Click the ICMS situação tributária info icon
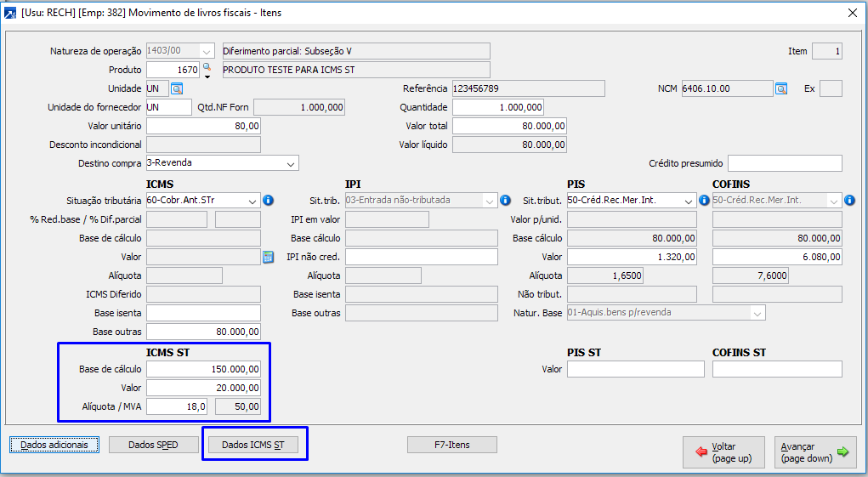This screenshot has height=477, width=868. [x=268, y=201]
